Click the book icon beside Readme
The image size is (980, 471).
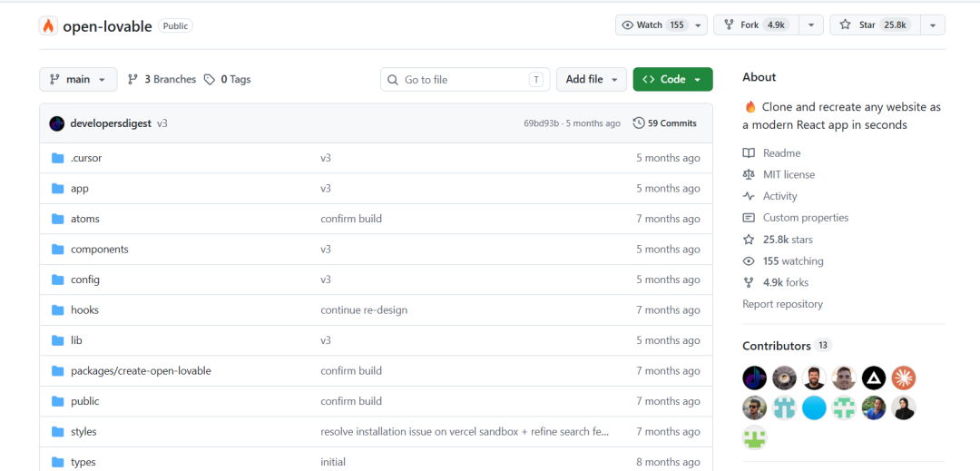[749, 153]
